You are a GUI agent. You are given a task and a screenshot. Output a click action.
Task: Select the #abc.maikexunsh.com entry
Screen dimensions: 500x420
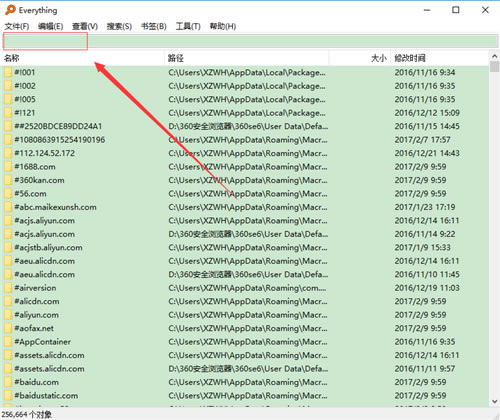[x=55, y=207]
